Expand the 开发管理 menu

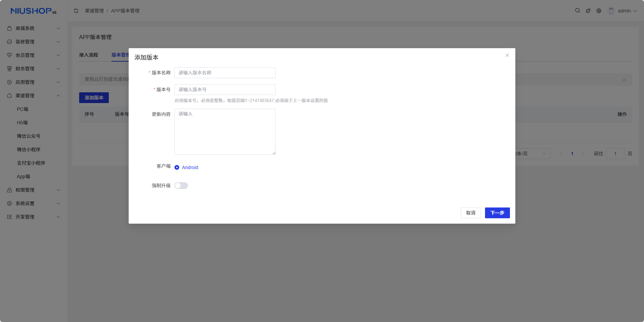[58, 217]
